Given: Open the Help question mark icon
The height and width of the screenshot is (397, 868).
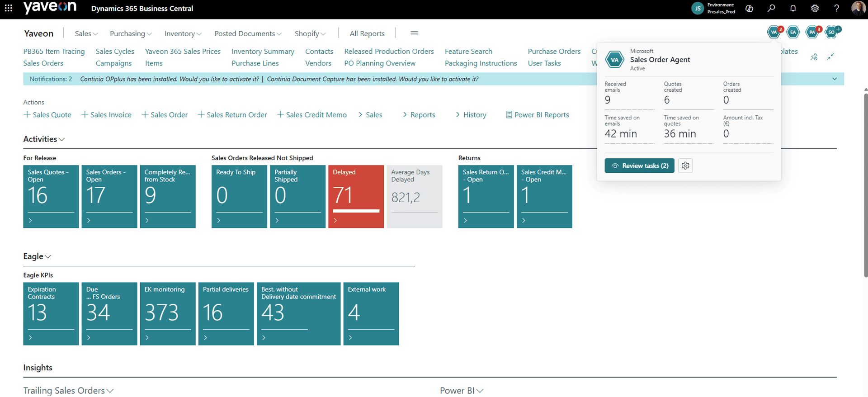Looking at the screenshot, I should [836, 8].
